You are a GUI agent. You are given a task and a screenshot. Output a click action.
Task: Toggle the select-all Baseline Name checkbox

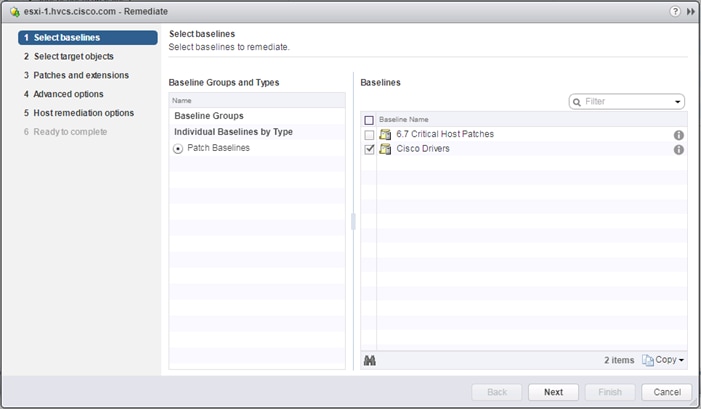pos(369,120)
